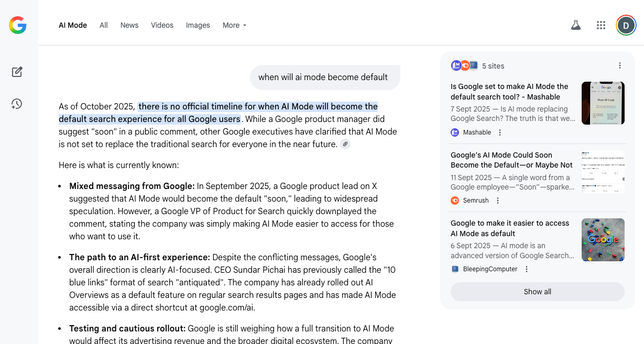Switch to the Images tab

pos(198,25)
